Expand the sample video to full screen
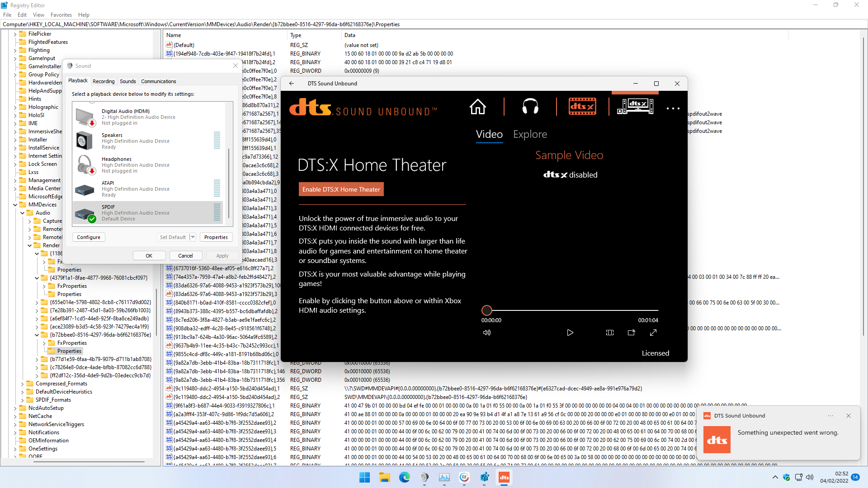The height and width of the screenshot is (488, 868). tap(653, 333)
